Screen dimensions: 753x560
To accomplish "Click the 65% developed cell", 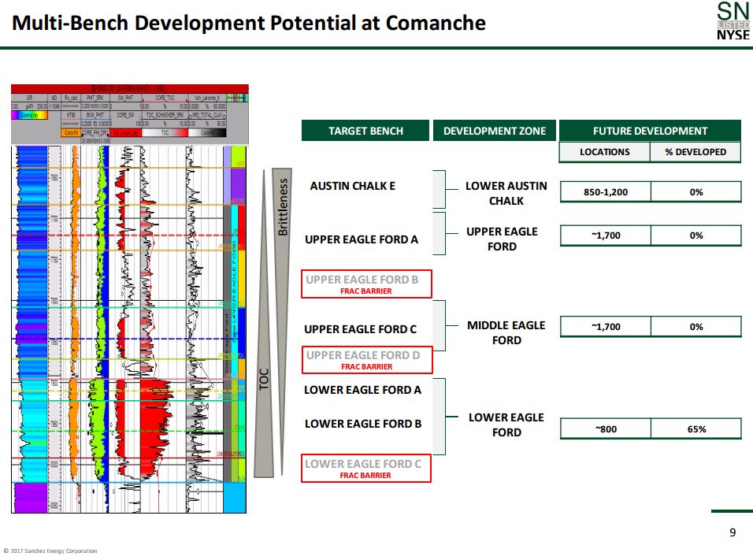I will [696, 429].
